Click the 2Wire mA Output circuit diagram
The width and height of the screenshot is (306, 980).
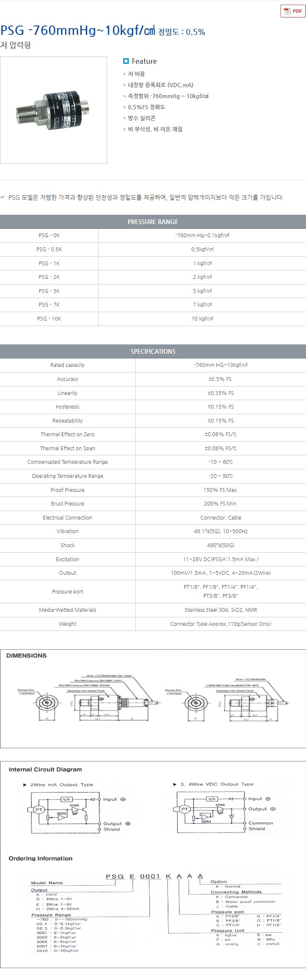click(x=79, y=812)
